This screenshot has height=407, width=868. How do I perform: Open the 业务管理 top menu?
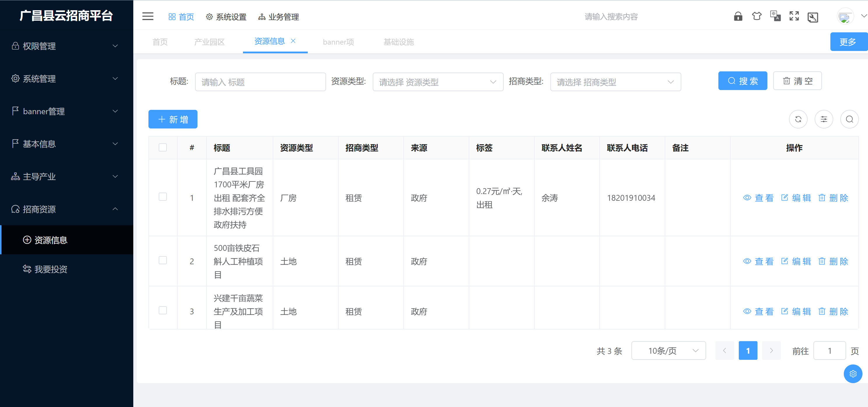tap(279, 17)
